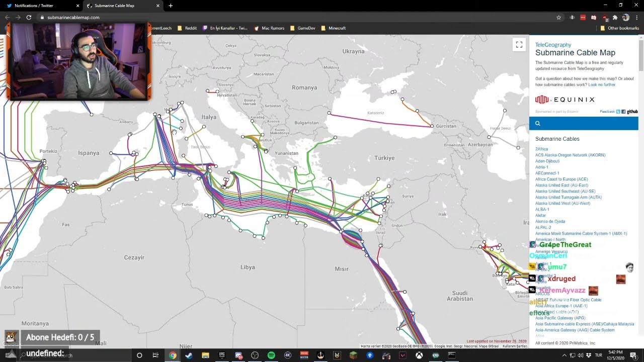Open the Minecraft bookmark folder
Screen dimensions: 644x362
[334, 28]
